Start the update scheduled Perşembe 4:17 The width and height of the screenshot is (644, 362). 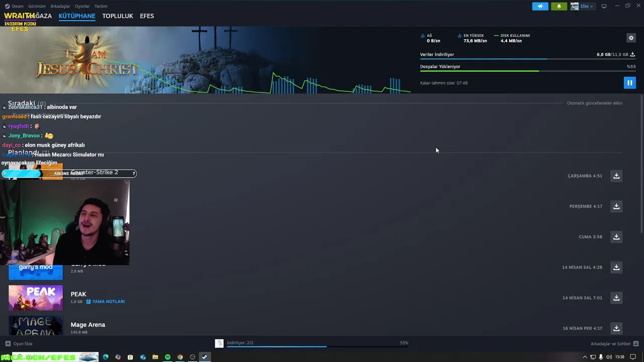(616, 206)
